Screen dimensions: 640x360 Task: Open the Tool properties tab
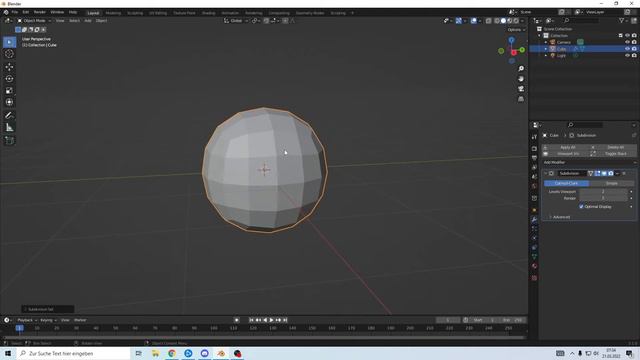534,137
